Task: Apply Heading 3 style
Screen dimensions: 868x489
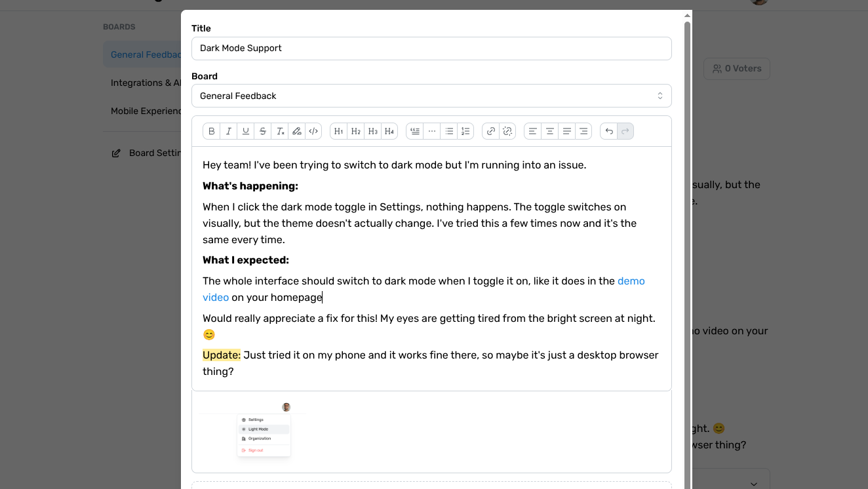Action: [373, 131]
